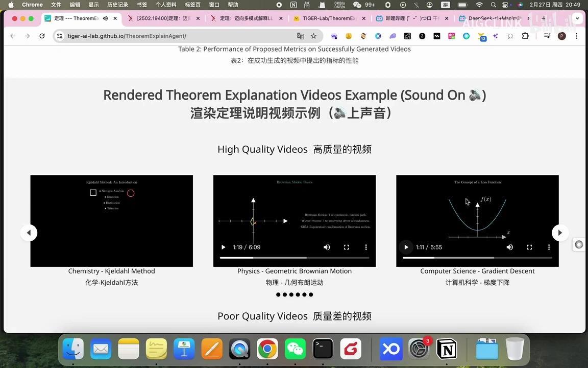Click the second carousel navigation dot

pos(285,294)
